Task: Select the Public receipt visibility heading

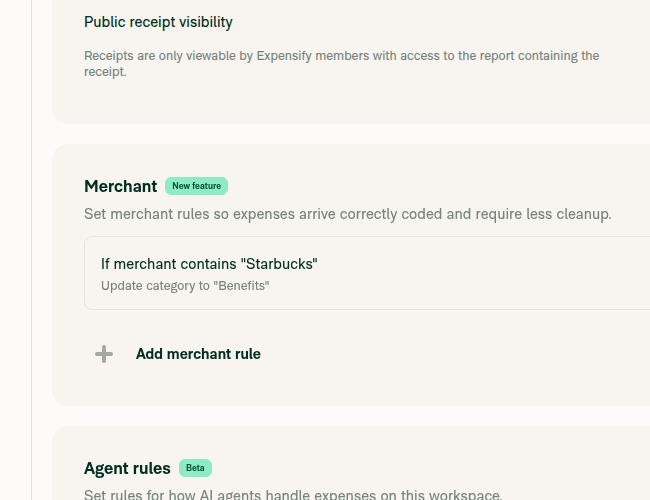Action: pyautogui.click(x=158, y=22)
